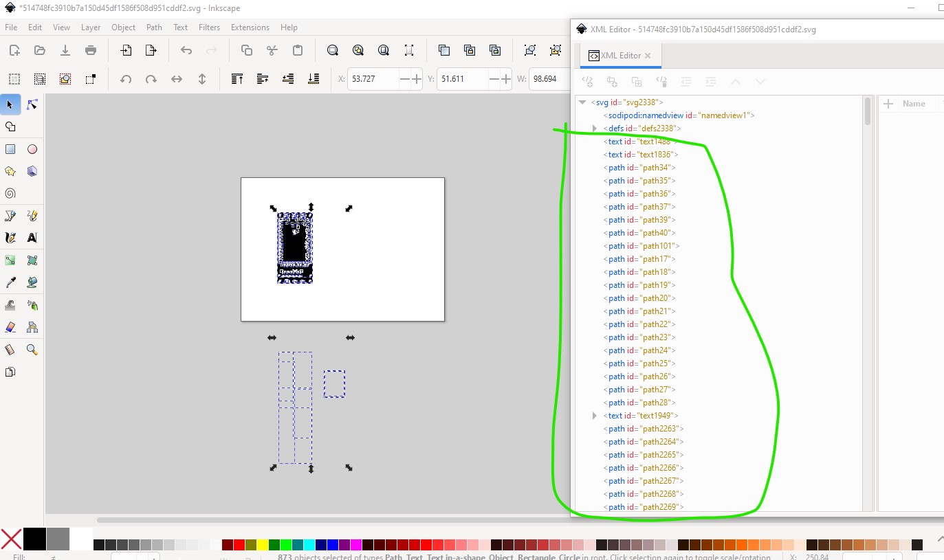Screen dimensions: 944x560
Task: Select the Gradient tool
Action: (x=10, y=260)
